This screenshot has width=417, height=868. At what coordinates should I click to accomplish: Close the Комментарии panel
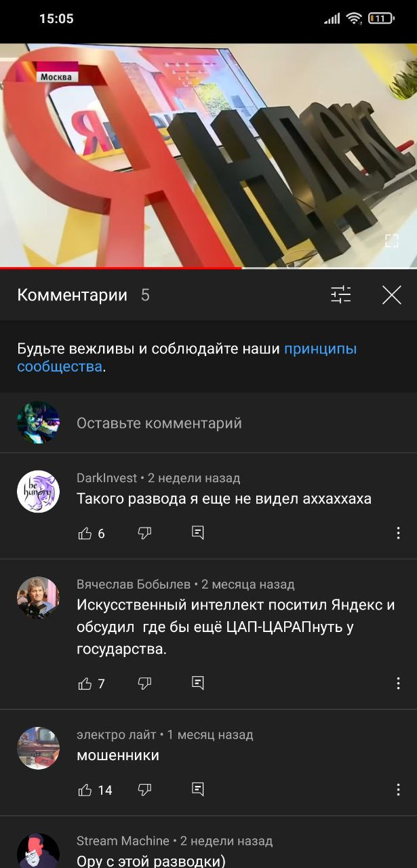pyautogui.click(x=392, y=295)
